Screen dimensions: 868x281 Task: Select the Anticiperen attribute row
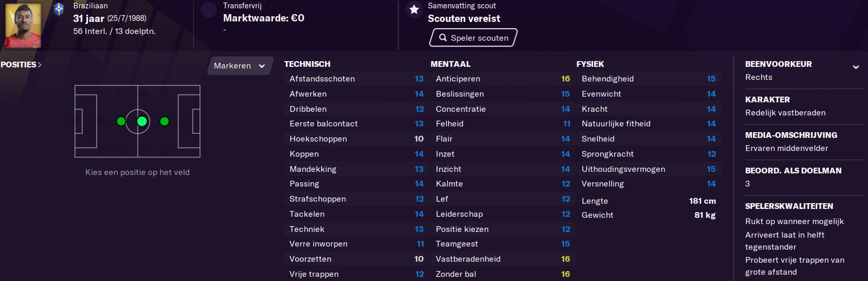(502, 79)
